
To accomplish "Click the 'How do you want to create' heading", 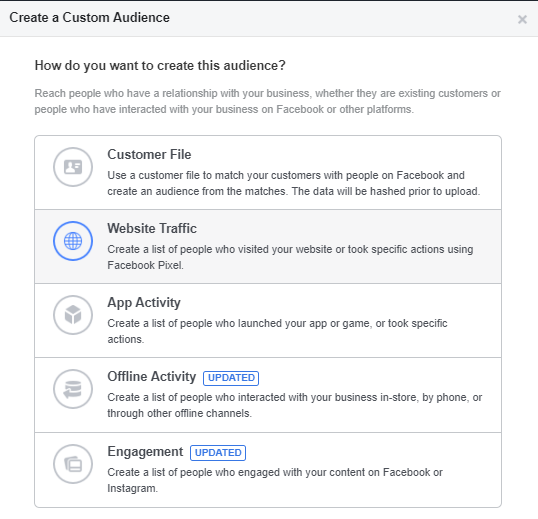I will (x=160, y=66).
